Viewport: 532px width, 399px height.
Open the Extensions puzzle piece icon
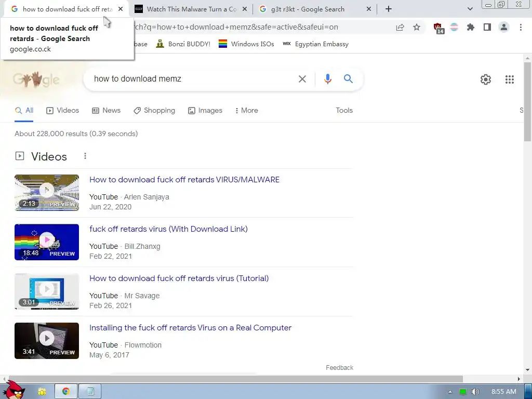(x=470, y=27)
